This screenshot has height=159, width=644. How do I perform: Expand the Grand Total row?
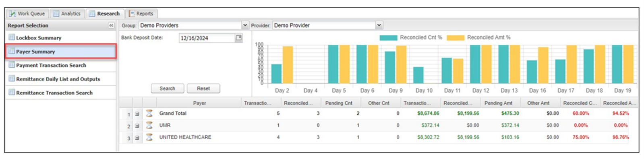point(137,114)
